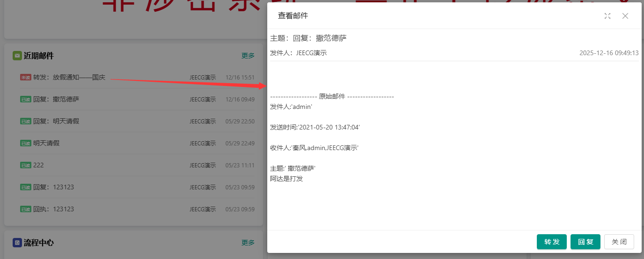Click text 发送时间:'2021-05-20 13:47:04'

pyautogui.click(x=315, y=127)
